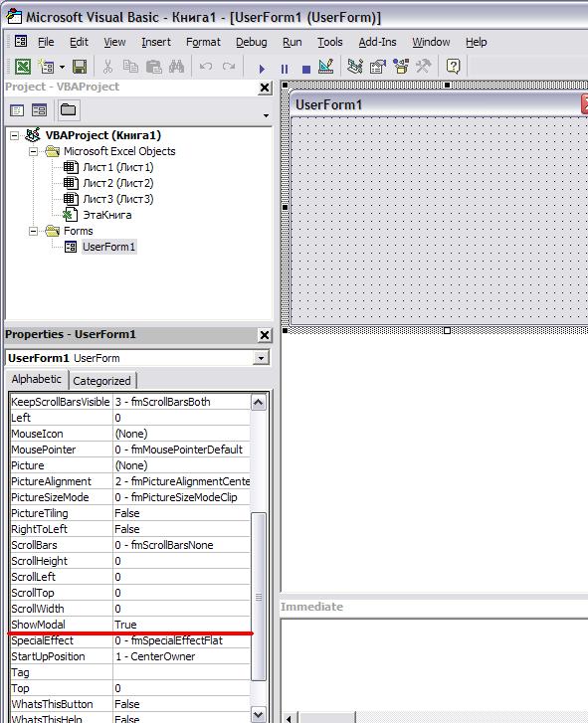Open the File menu
Screen dimensions: 588x723
46,42
